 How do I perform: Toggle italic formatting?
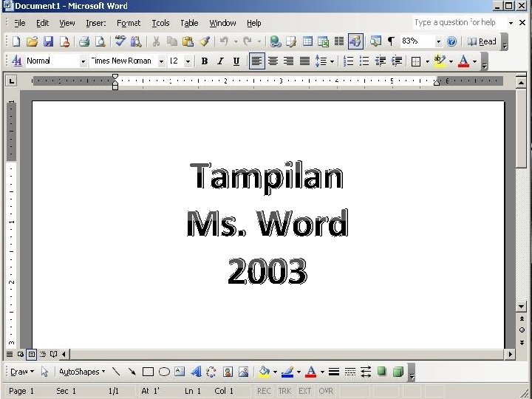(220, 61)
